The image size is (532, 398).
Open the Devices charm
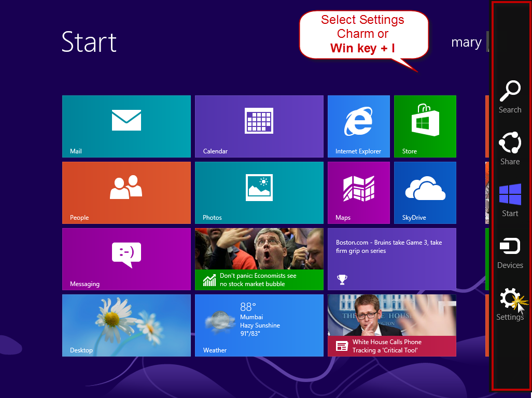[x=510, y=253]
